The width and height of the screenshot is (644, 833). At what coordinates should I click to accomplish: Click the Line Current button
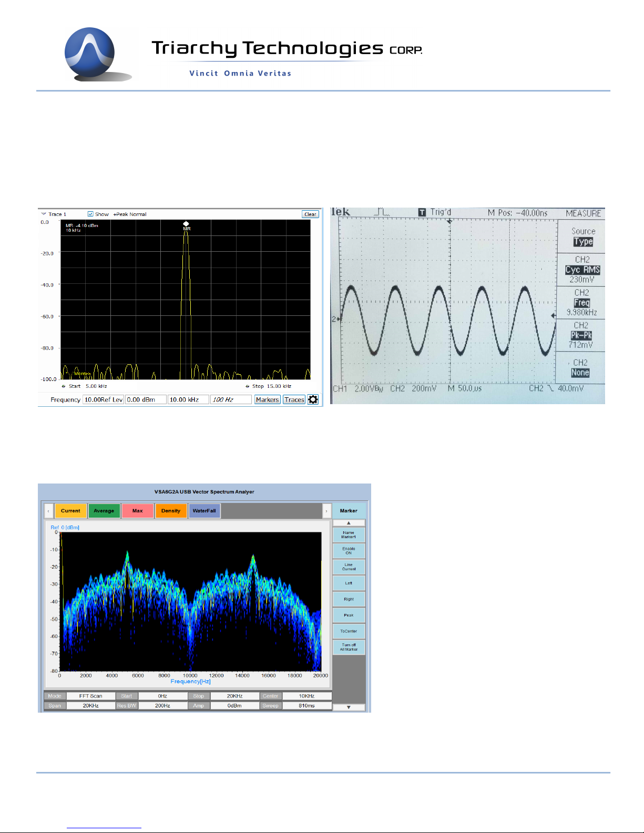tap(349, 567)
